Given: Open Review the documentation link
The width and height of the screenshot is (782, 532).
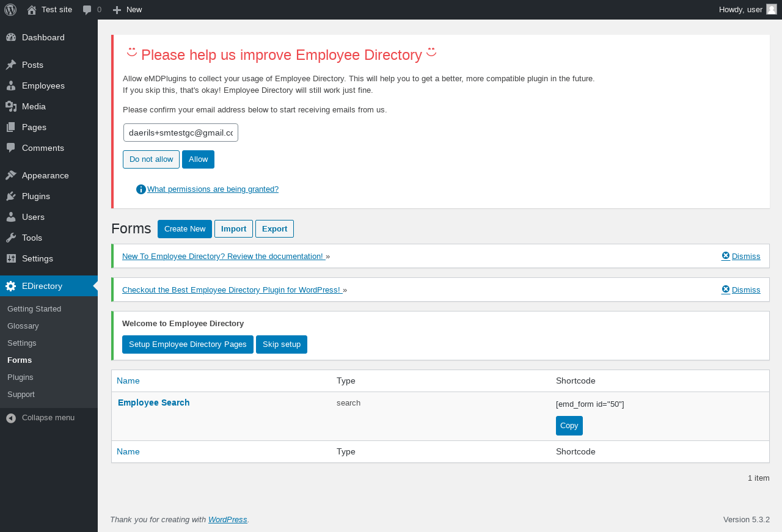Looking at the screenshot, I should (x=224, y=257).
